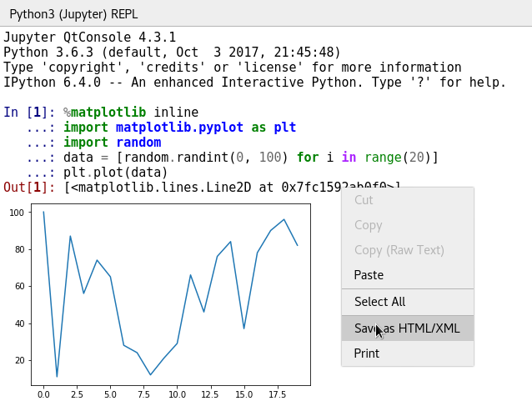Click the y-axis label 100

17,213
